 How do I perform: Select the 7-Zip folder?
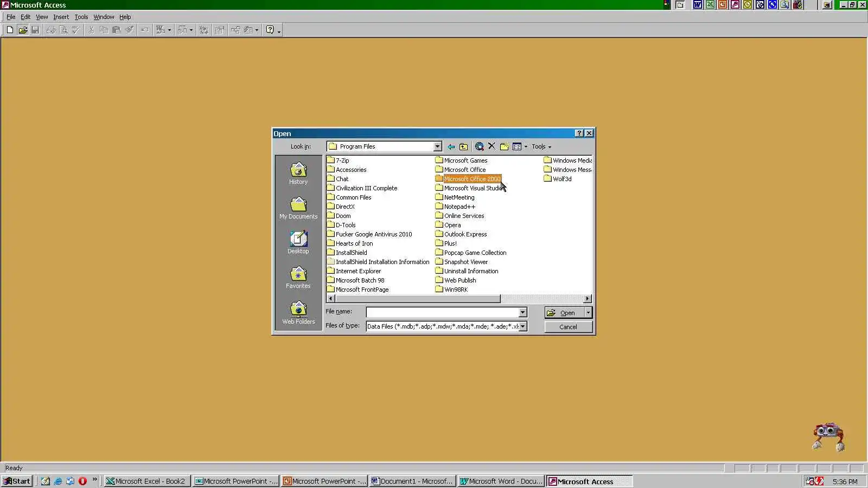coord(338,160)
